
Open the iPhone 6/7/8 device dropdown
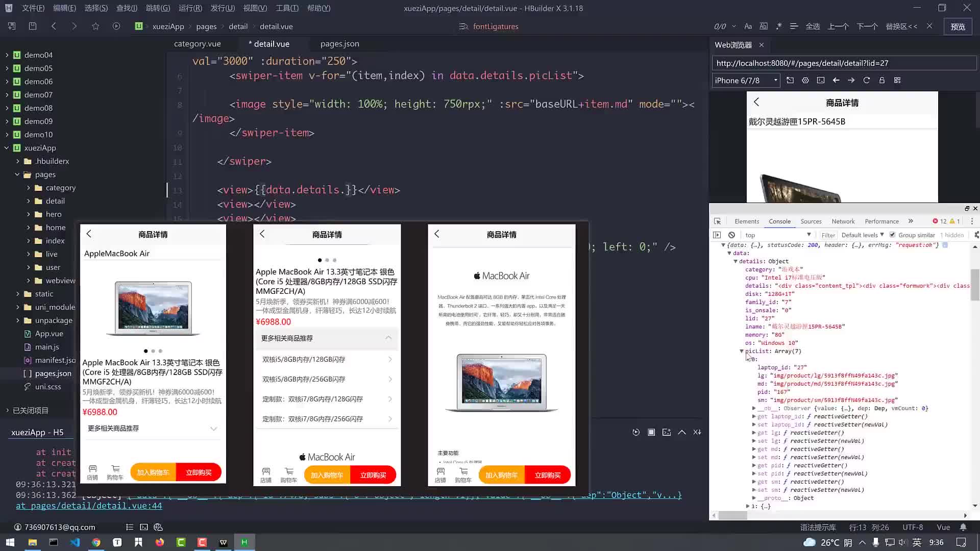(x=746, y=80)
